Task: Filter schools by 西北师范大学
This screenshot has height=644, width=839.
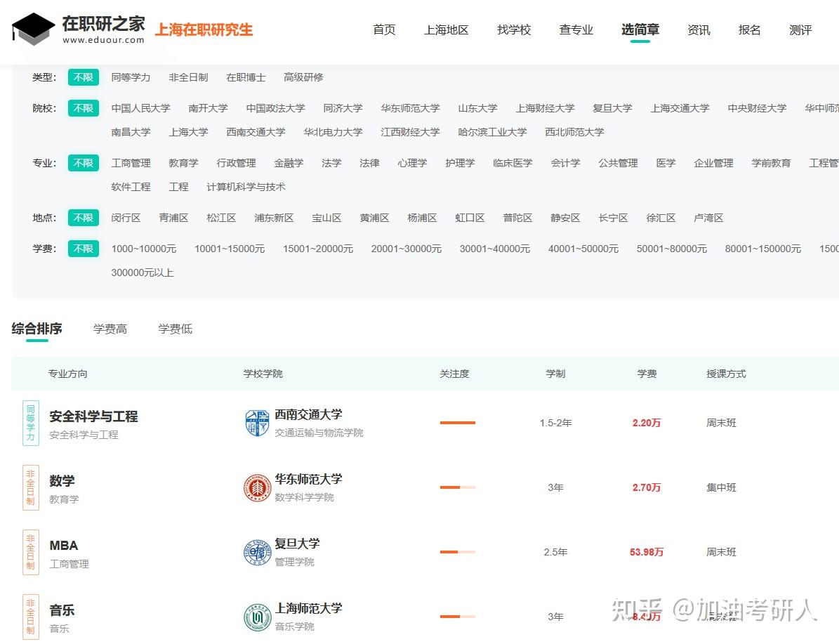Action: (x=575, y=132)
